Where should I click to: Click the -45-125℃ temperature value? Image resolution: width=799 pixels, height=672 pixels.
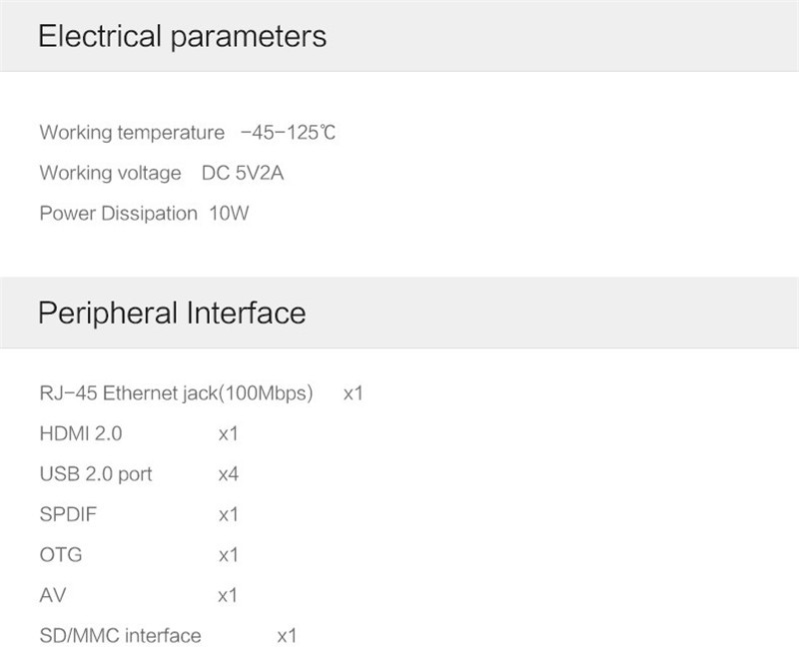288,133
